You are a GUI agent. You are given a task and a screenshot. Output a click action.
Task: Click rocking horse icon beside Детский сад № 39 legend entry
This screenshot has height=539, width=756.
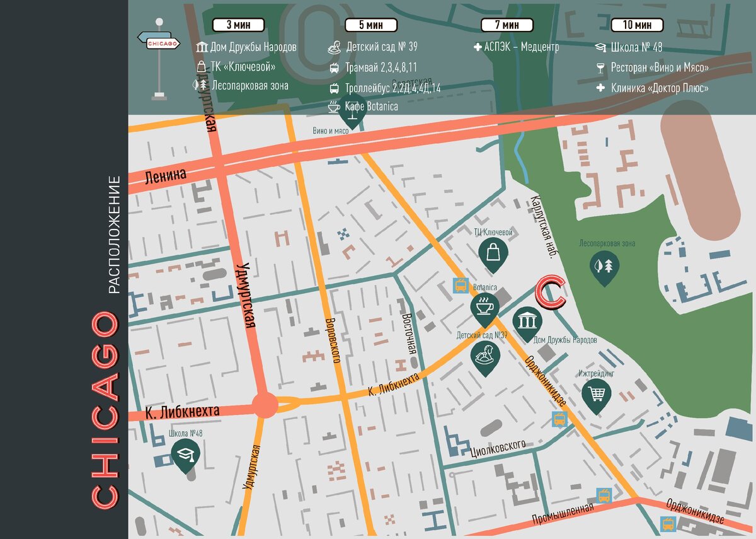click(x=335, y=47)
